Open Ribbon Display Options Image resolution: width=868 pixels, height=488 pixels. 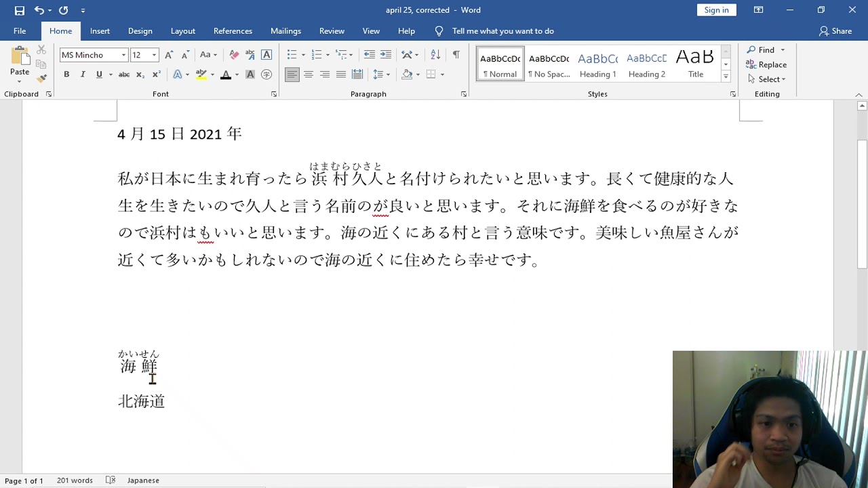tap(759, 10)
